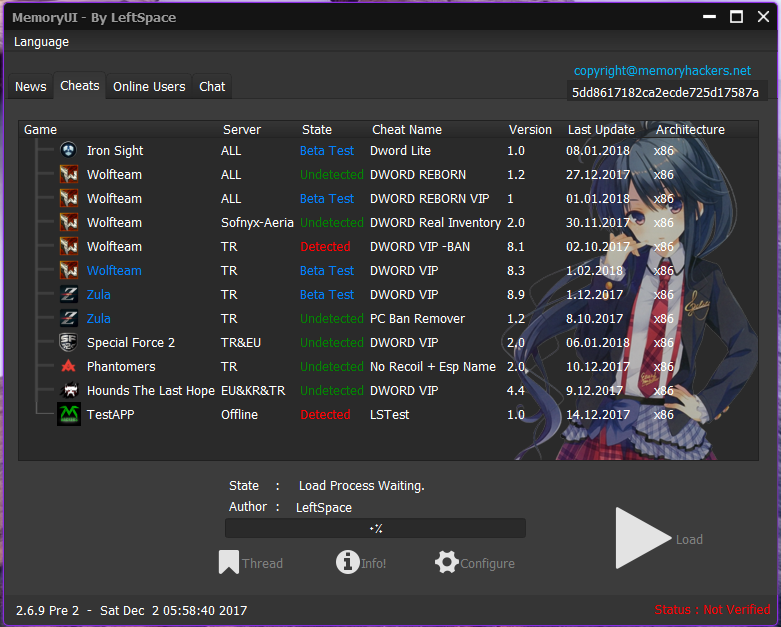Open the Configure gear icon
Screen dimensions: 781x627
click(x=446, y=562)
